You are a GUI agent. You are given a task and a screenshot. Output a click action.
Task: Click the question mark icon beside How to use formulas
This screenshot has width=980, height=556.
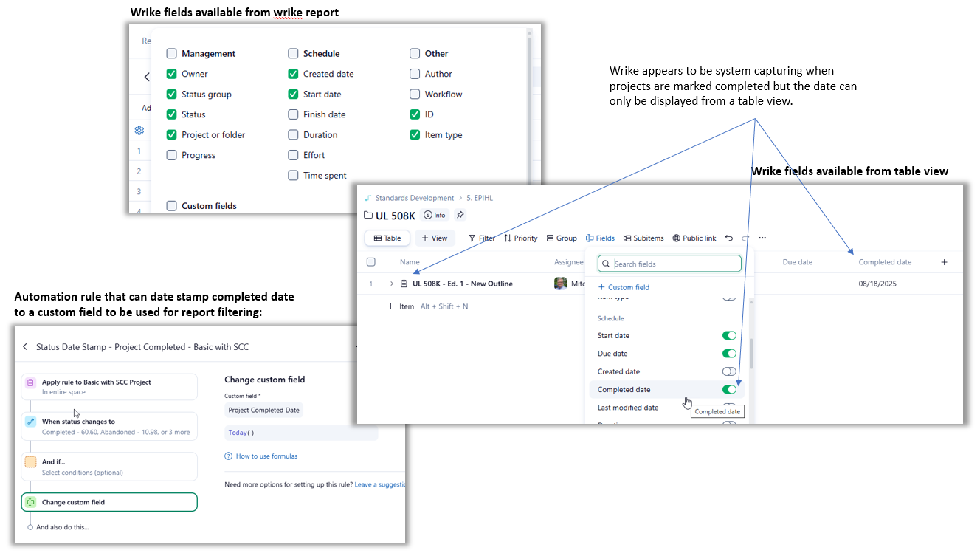tap(229, 456)
